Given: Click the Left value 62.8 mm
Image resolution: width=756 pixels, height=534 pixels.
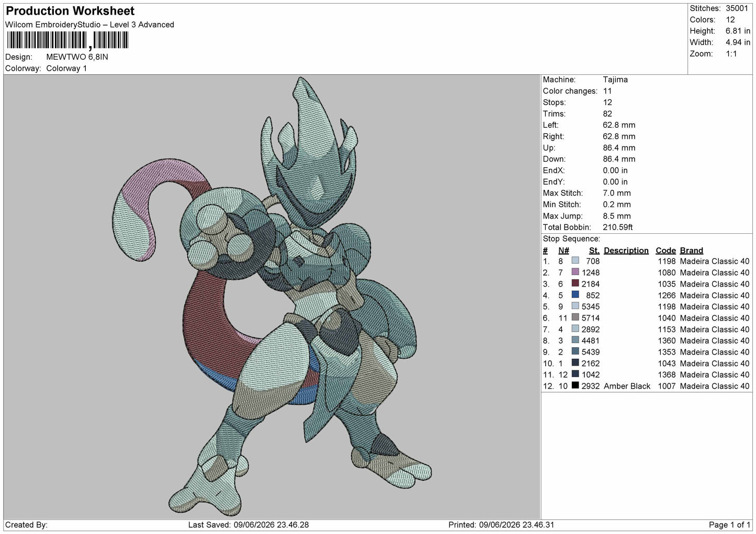Looking at the screenshot, I should coord(619,125).
